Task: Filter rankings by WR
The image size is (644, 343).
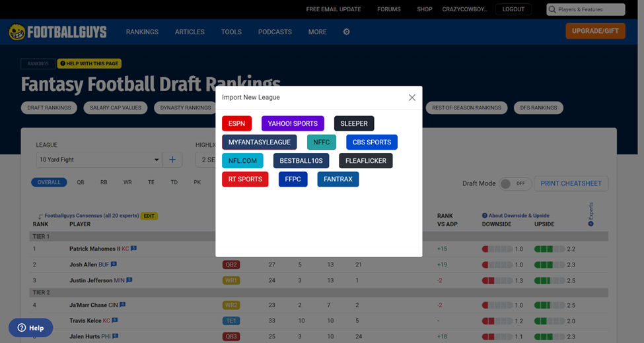Action: (127, 182)
